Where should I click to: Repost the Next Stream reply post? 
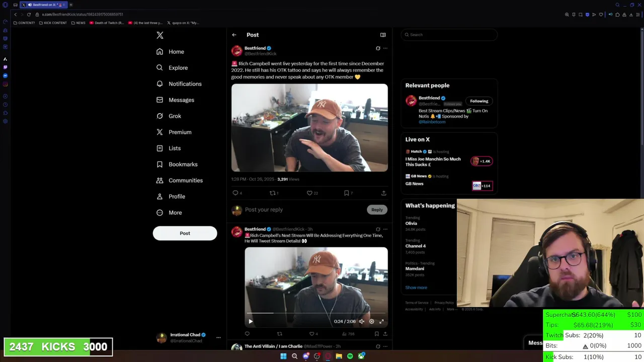click(x=280, y=334)
